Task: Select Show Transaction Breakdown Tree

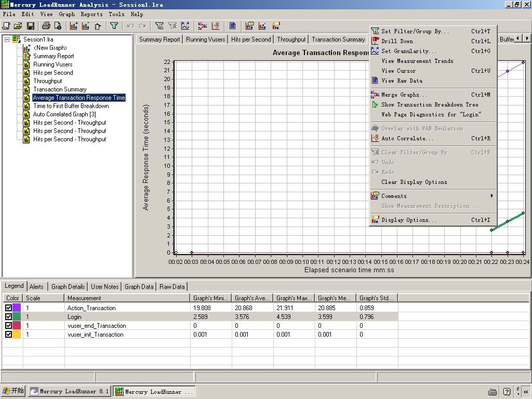Action: 432,104
